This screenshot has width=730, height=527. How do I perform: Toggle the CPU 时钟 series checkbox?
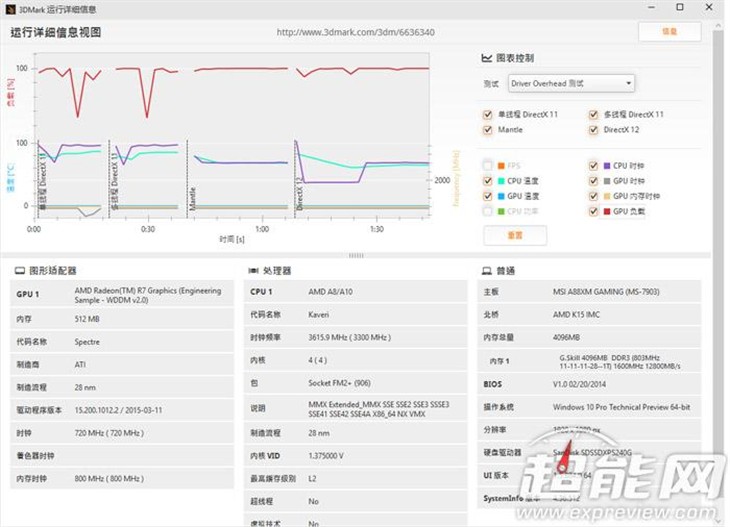tap(594, 166)
